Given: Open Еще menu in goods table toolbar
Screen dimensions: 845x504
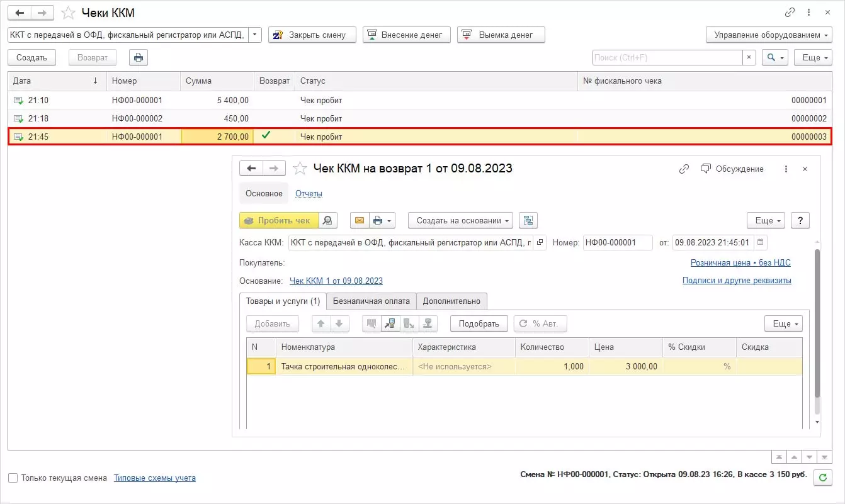Looking at the screenshot, I should 783,323.
